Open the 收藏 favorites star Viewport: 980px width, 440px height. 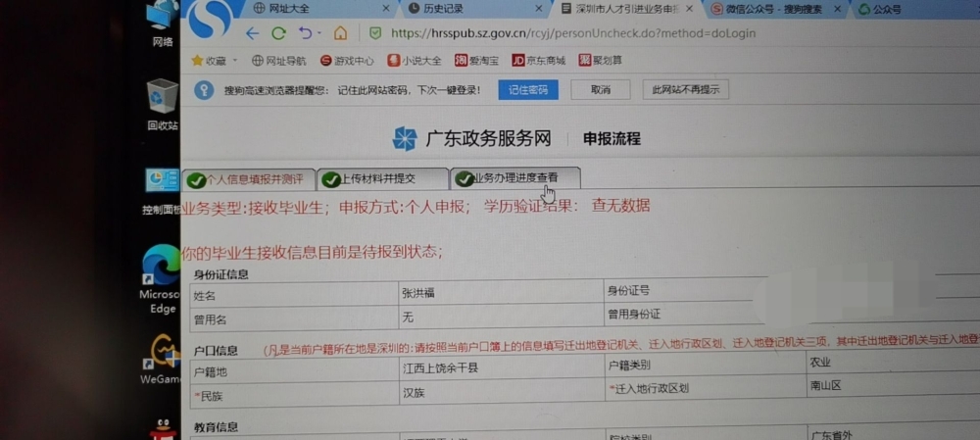point(198,61)
